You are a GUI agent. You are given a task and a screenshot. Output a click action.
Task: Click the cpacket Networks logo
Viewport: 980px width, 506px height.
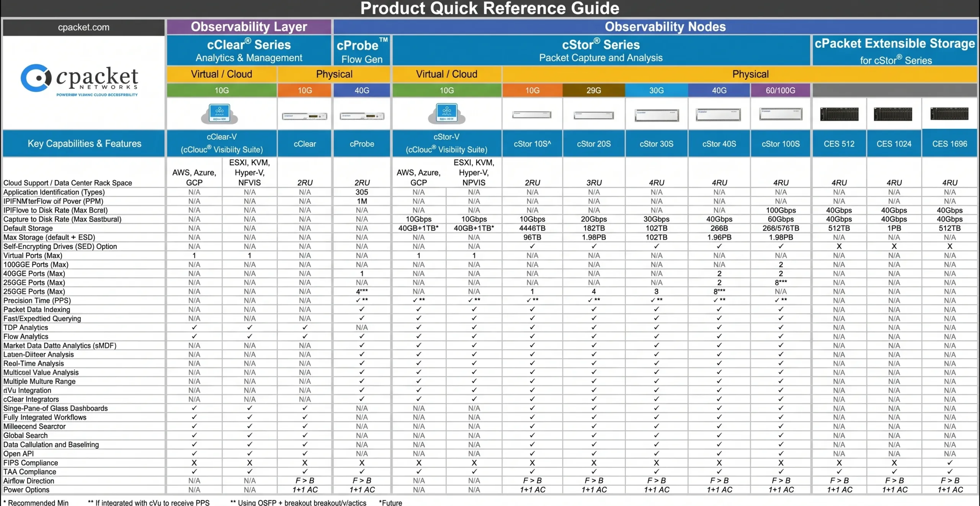[x=80, y=80]
